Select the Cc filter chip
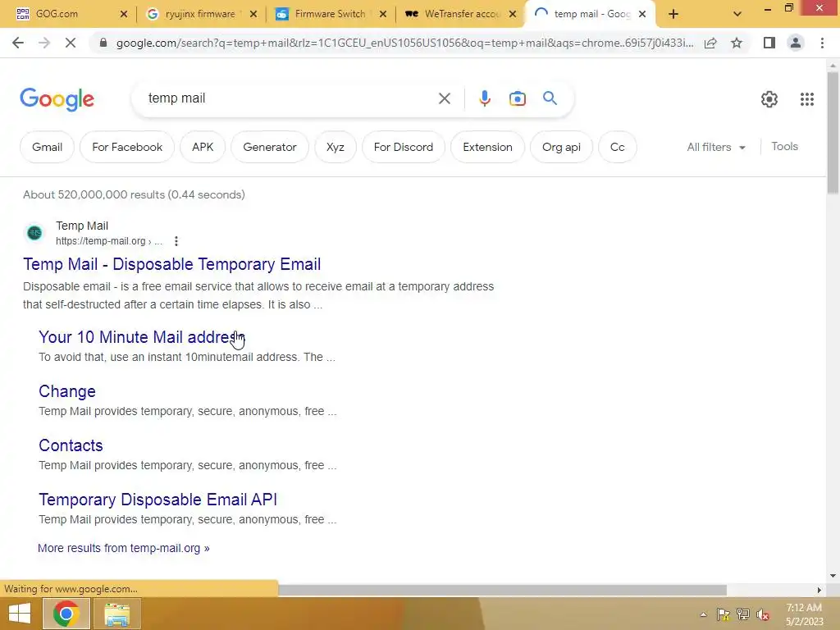The height and width of the screenshot is (630, 840). pos(617,147)
